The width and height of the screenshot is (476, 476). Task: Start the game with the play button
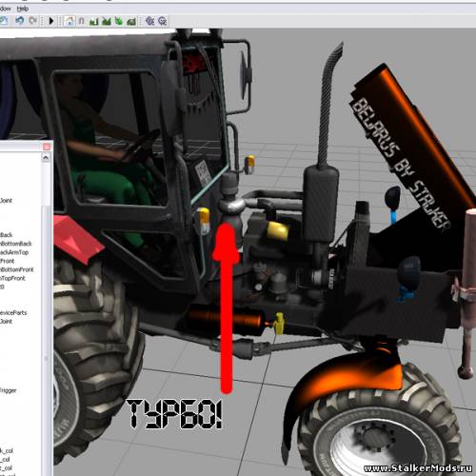(51, 21)
